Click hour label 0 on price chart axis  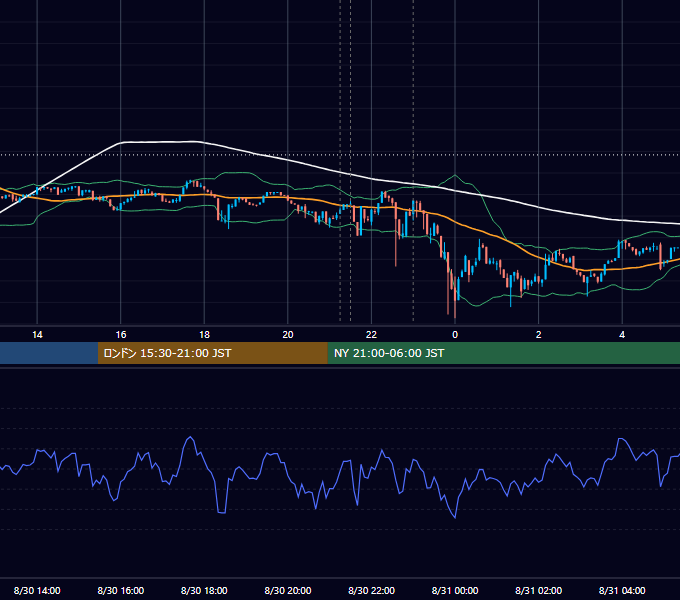(455, 335)
